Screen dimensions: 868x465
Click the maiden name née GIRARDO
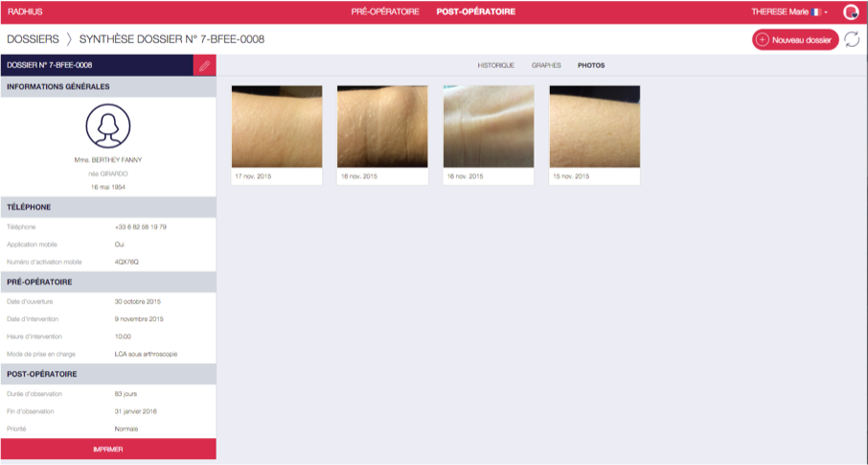pyautogui.click(x=108, y=174)
